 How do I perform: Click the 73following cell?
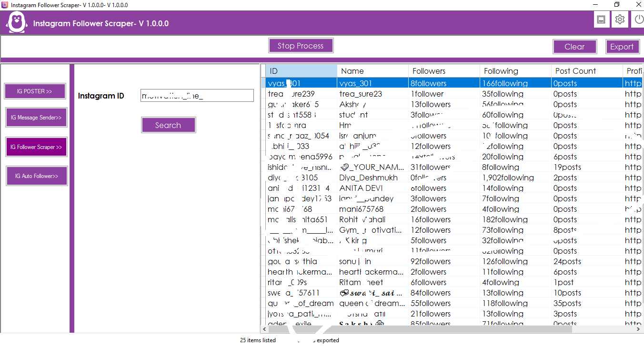tap(515, 230)
